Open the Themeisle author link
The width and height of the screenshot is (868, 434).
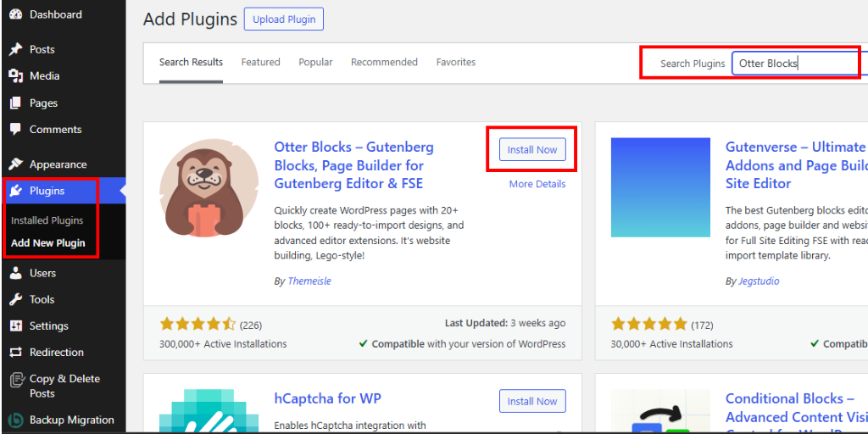(x=309, y=281)
